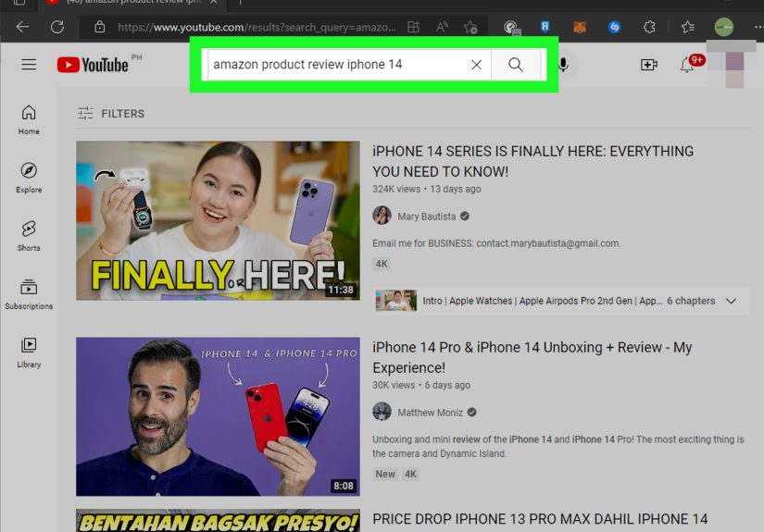The width and height of the screenshot is (764, 532).
Task: Open the split screen icon in the address bar
Action: [413, 27]
